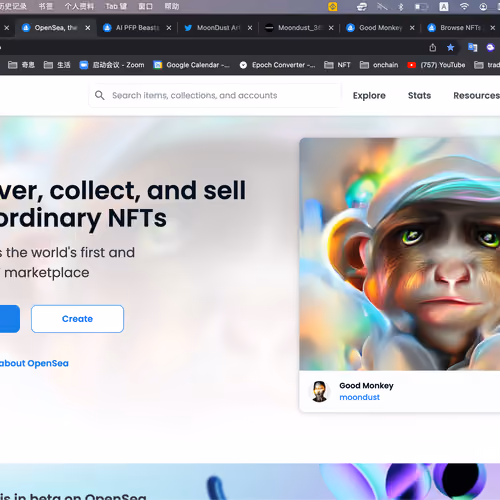The height and width of the screenshot is (500, 500).
Task: Click the Wi-Fi icon in menu bar
Action: (x=464, y=6)
